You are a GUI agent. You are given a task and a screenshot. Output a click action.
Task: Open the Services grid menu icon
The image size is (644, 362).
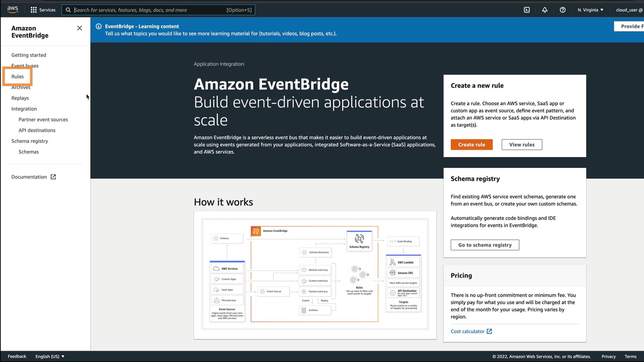point(34,10)
